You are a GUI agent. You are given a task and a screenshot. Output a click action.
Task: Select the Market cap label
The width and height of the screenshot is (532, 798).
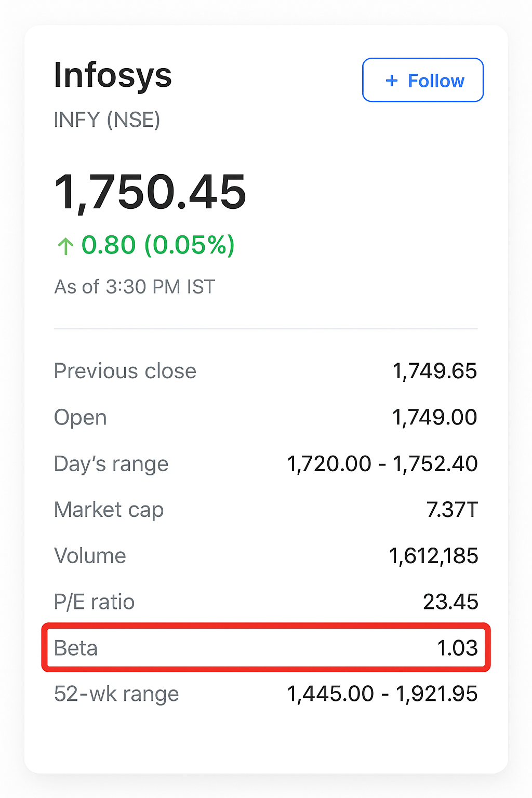click(x=109, y=510)
